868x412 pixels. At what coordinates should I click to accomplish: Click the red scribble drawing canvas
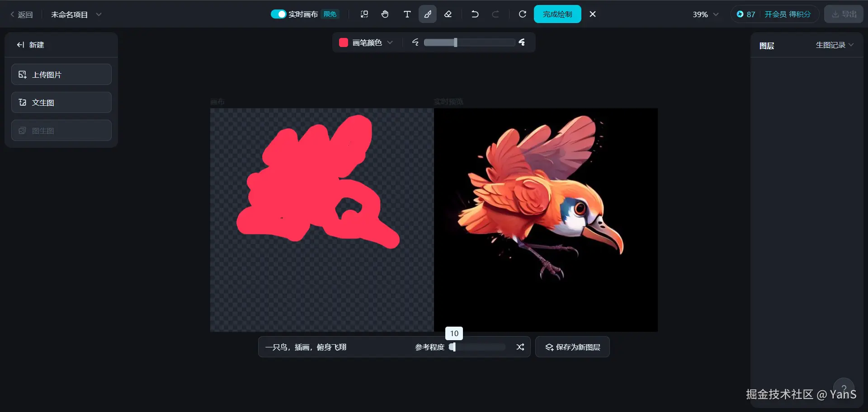[322, 220]
